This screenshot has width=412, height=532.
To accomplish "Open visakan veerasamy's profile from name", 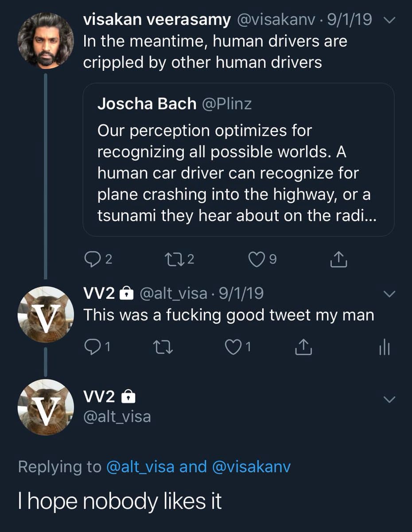I will point(157,20).
